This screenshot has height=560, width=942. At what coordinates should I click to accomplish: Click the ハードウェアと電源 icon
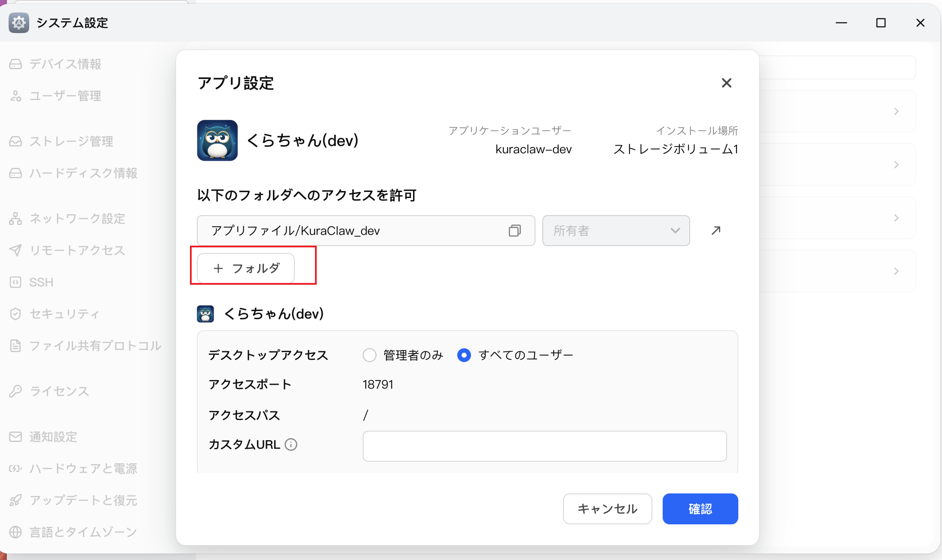point(15,469)
